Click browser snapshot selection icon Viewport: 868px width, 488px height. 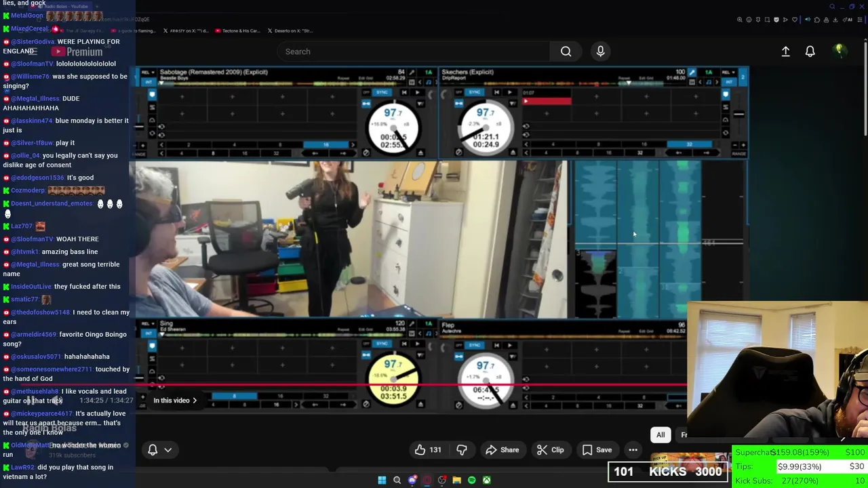pyautogui.click(x=767, y=20)
